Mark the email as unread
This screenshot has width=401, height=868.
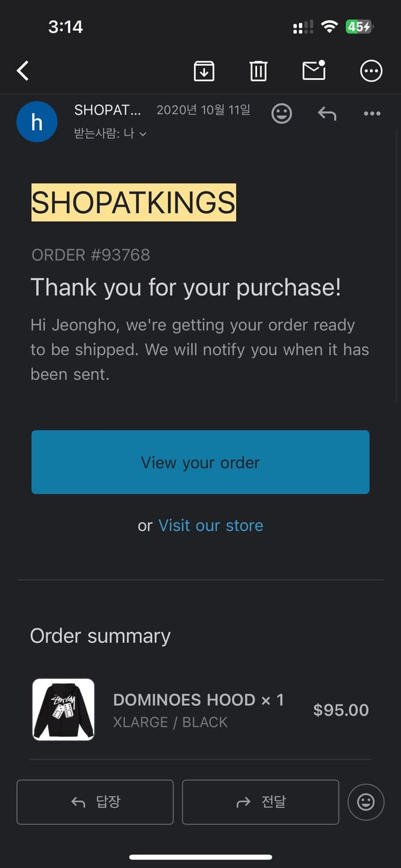[x=314, y=71]
